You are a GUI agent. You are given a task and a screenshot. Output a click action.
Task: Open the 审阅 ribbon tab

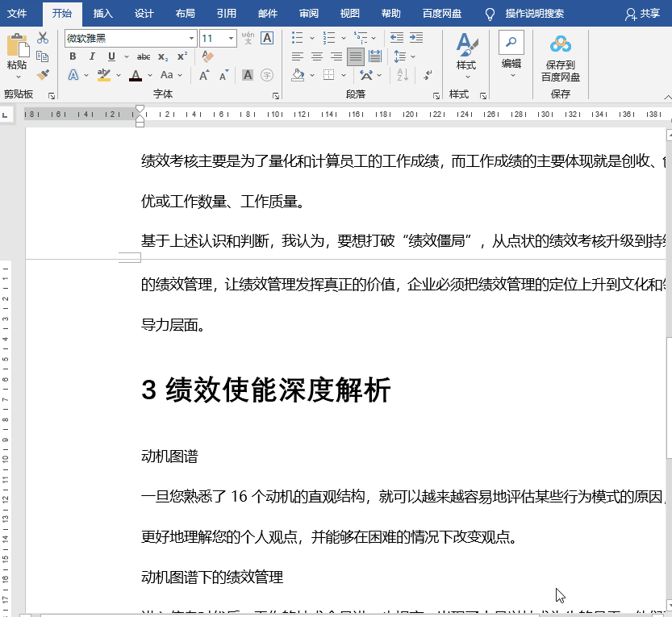pos(307,14)
